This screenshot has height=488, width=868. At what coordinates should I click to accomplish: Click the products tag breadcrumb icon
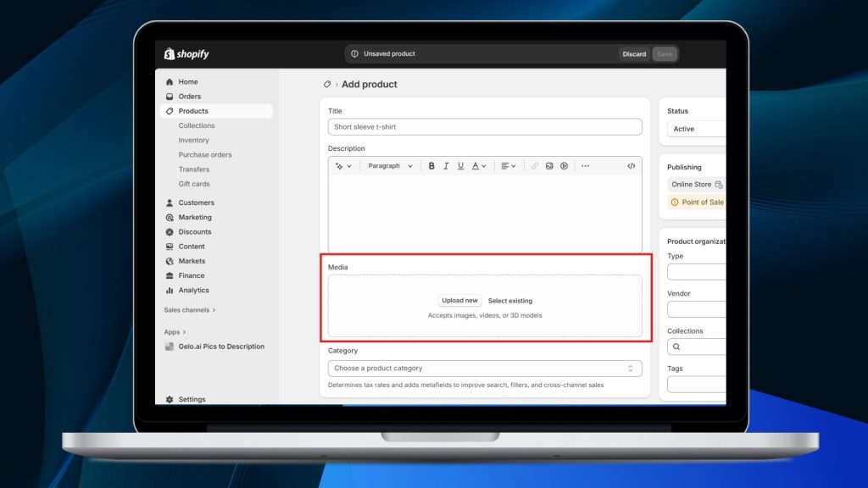pyautogui.click(x=327, y=85)
